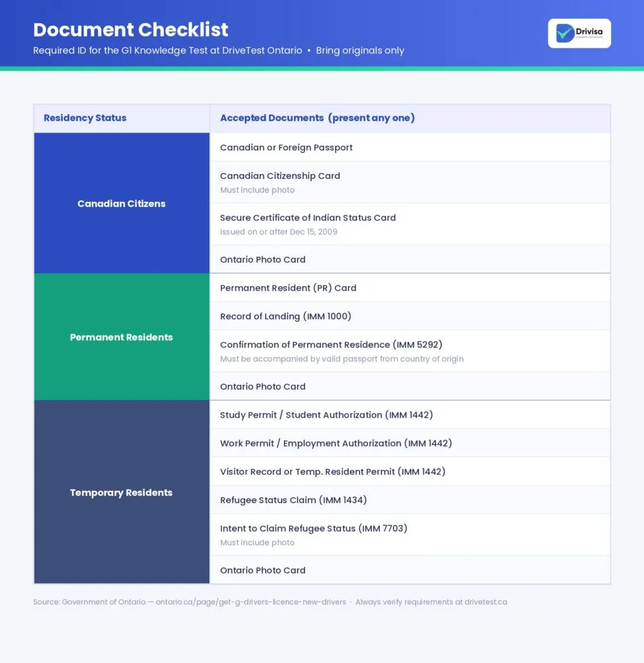Image resolution: width=644 pixels, height=663 pixels.
Task: Click the 'Canadian or Foreign Passport' row
Action: point(410,147)
